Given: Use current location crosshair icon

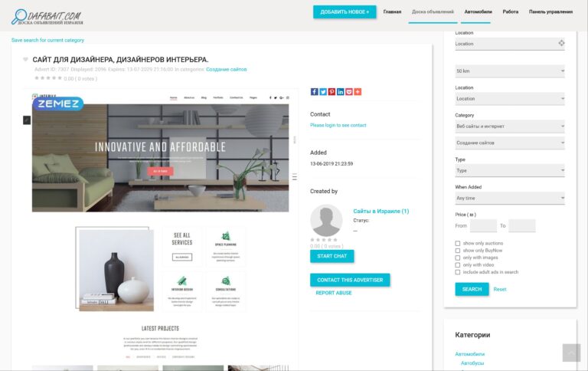Looking at the screenshot, I should pos(561,43).
